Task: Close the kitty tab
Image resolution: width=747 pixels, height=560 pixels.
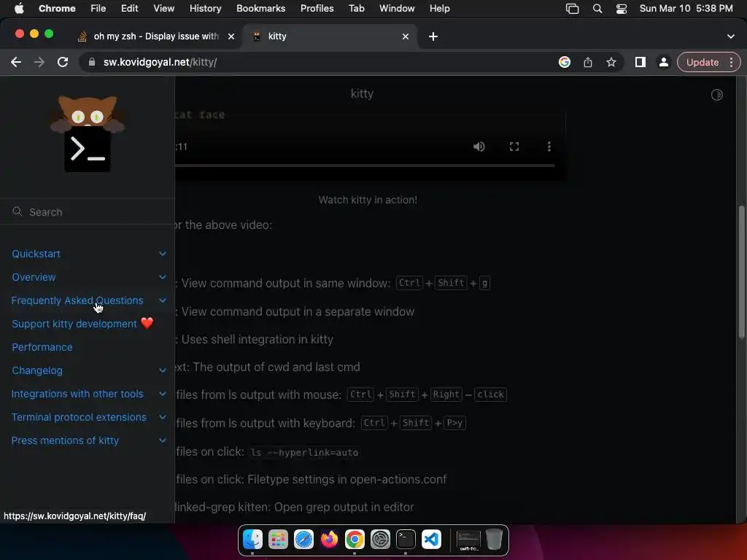Action: 406,36
